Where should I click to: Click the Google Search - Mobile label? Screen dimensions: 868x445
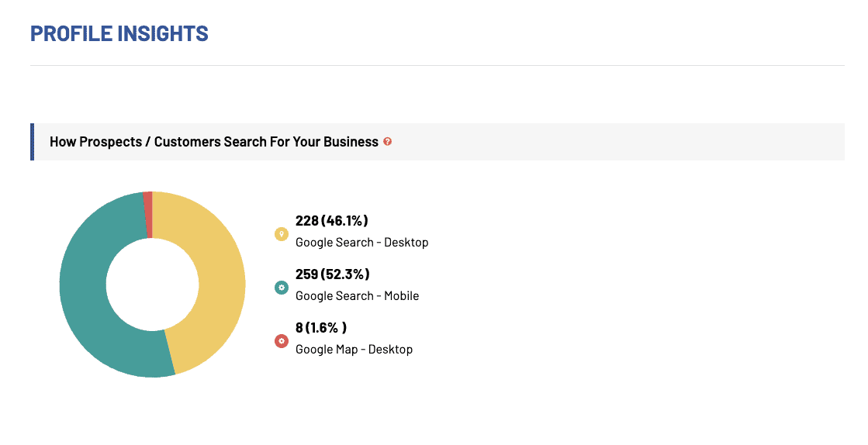(357, 296)
